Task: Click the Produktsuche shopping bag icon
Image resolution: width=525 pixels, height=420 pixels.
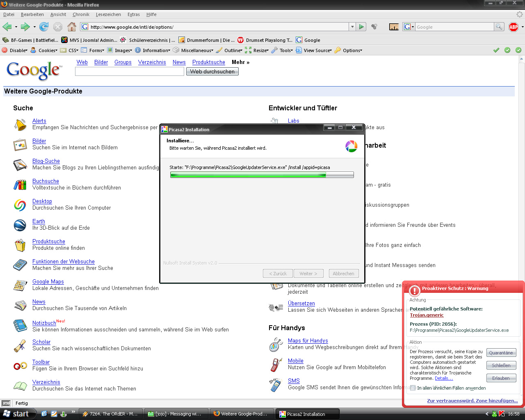Action: (x=20, y=245)
